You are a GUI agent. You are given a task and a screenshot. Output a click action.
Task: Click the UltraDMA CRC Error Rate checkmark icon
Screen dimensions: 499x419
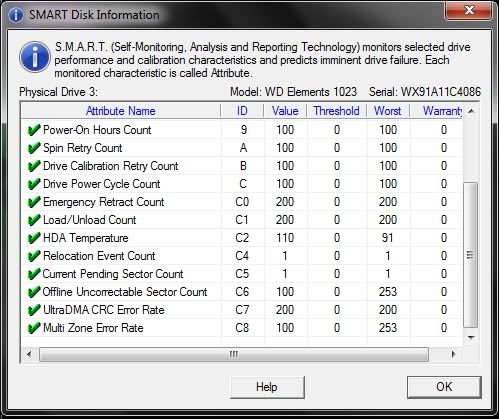[x=34, y=310]
